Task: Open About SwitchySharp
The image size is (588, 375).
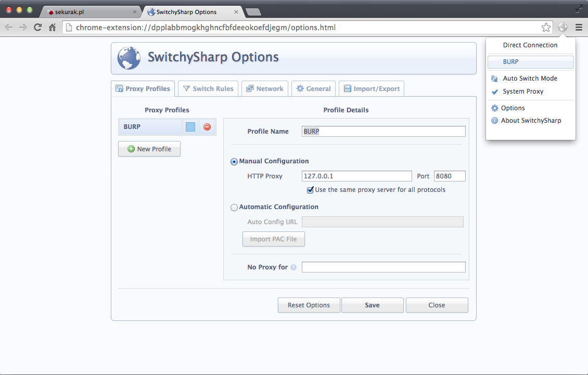Action: coord(531,120)
